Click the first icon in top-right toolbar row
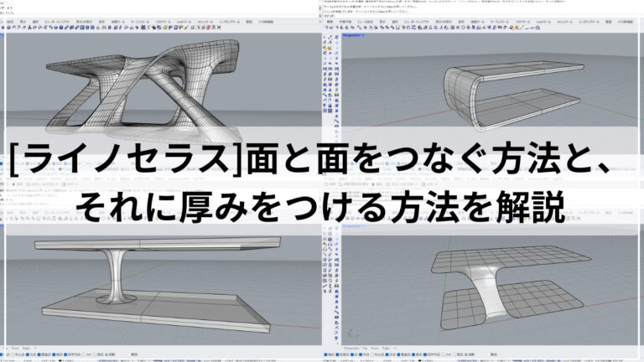 326,27
